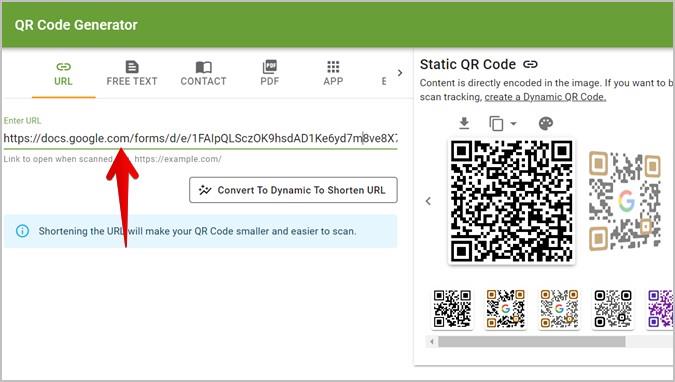675x382 pixels.
Task: Choose the black rounded-corner QR thumbnail
Action: [612, 309]
